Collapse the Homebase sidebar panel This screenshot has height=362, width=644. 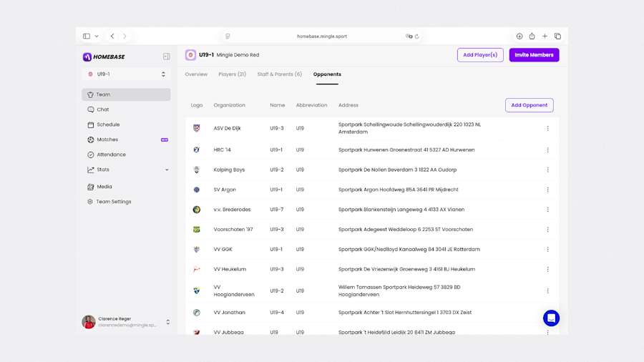166,57
